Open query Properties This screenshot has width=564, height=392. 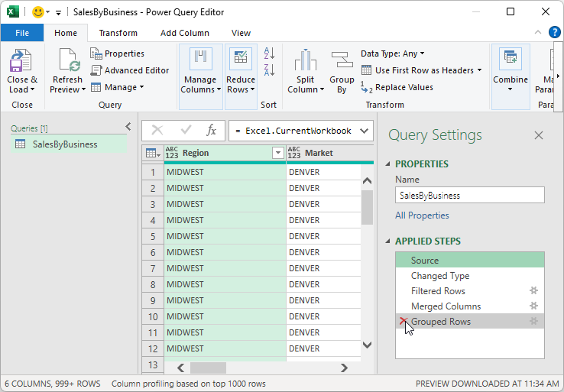(117, 53)
